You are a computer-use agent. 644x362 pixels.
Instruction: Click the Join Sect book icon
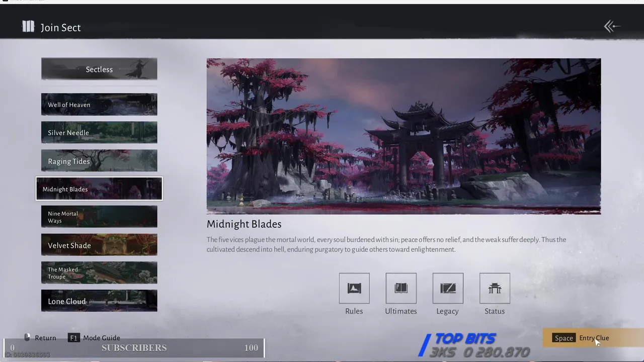(x=28, y=27)
